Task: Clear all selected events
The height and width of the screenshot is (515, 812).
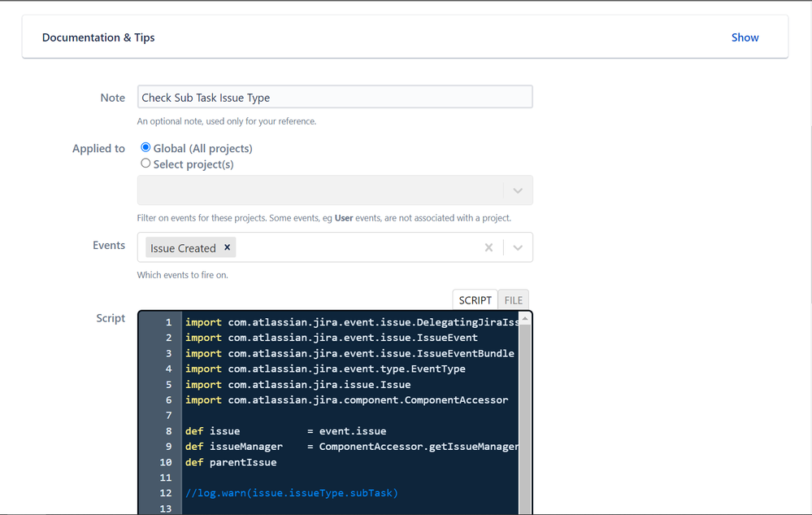Action: [x=489, y=248]
